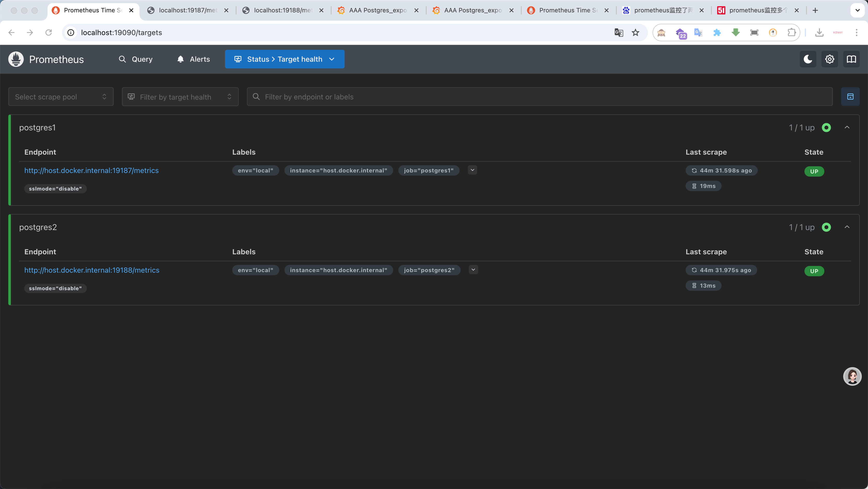Collapse the postgres1 scrape pool
Screen dimensions: 868x489
click(x=847, y=127)
